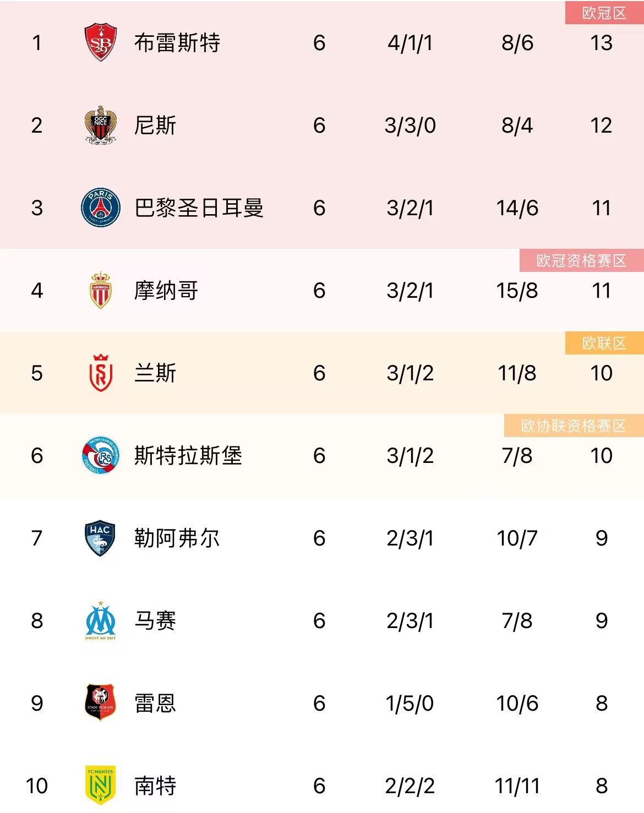Screen dimensions: 644x813
Task: Click team name 勒阿弗尔
Action: (177, 538)
